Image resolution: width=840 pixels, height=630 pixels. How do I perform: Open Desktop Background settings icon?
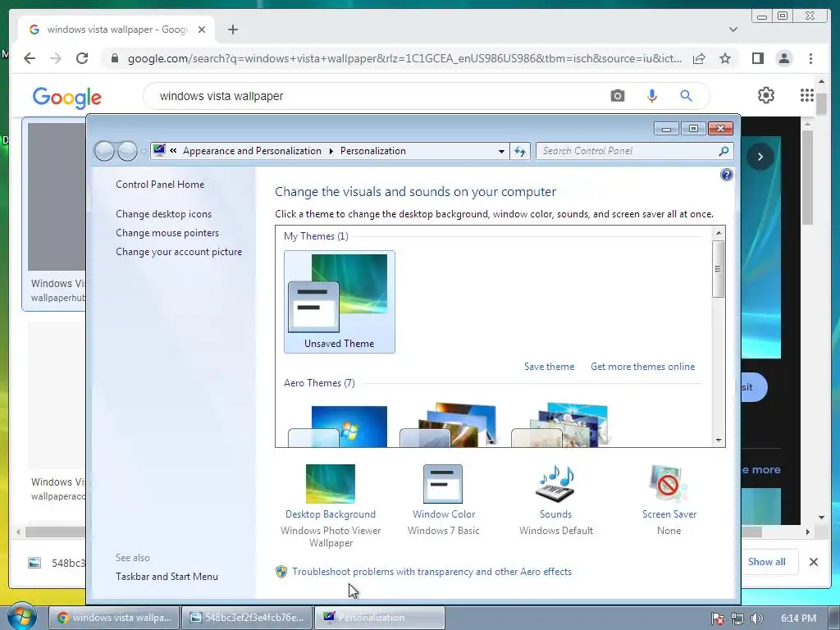(330, 484)
